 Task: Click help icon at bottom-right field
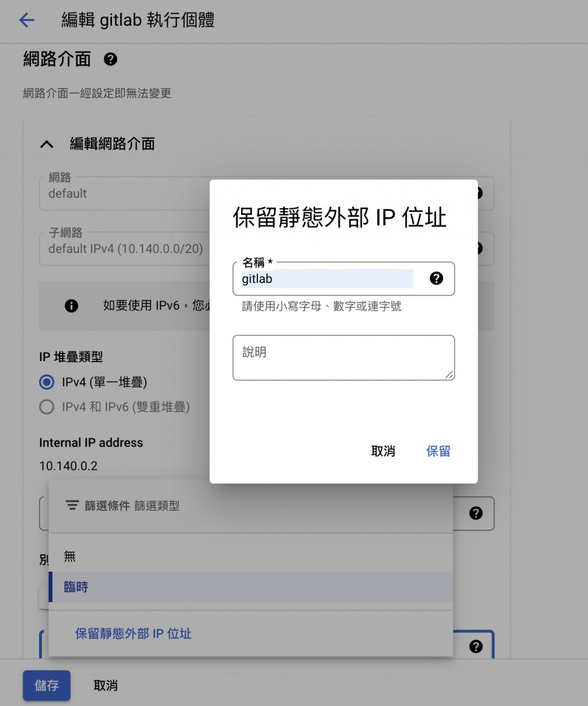(475, 646)
